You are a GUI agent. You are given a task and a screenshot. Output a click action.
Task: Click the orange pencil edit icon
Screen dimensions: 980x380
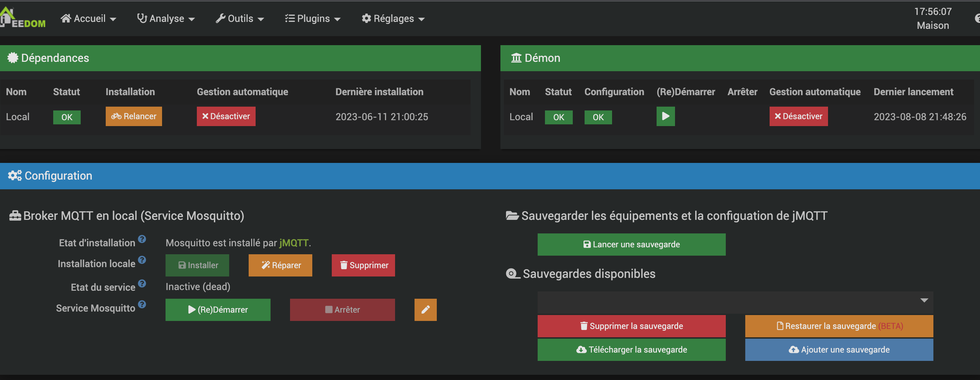click(x=425, y=310)
